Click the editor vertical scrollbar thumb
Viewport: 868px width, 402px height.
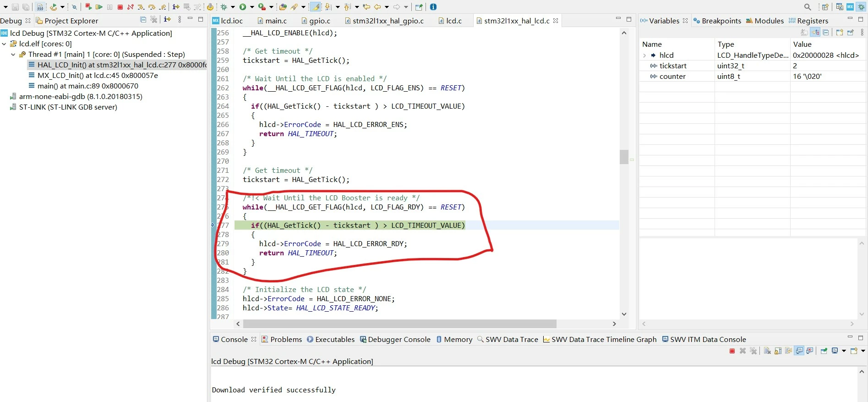624,157
